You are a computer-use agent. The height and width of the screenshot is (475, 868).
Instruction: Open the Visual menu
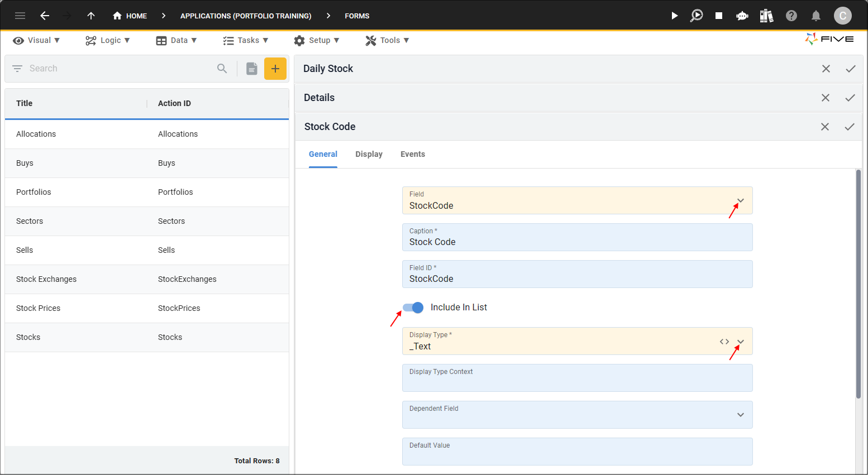click(x=36, y=40)
